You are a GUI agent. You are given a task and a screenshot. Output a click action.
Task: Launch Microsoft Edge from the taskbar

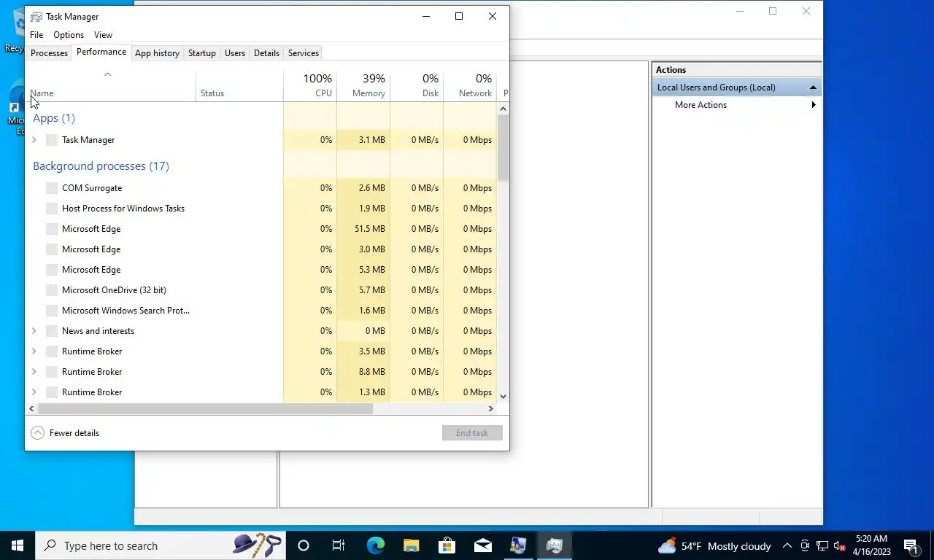[x=375, y=545]
